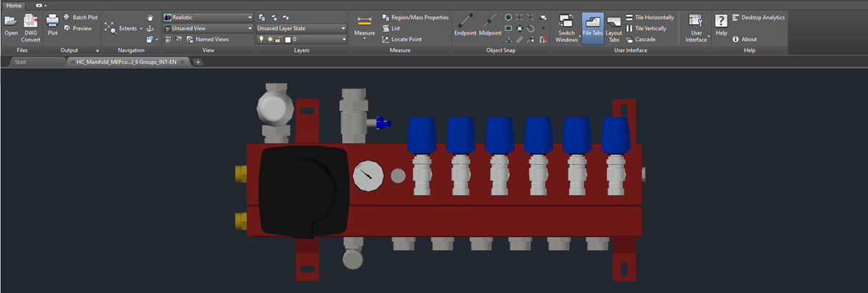Toggle the layer lightbulb on/off icon
This screenshot has height=293, width=868.
click(262, 39)
